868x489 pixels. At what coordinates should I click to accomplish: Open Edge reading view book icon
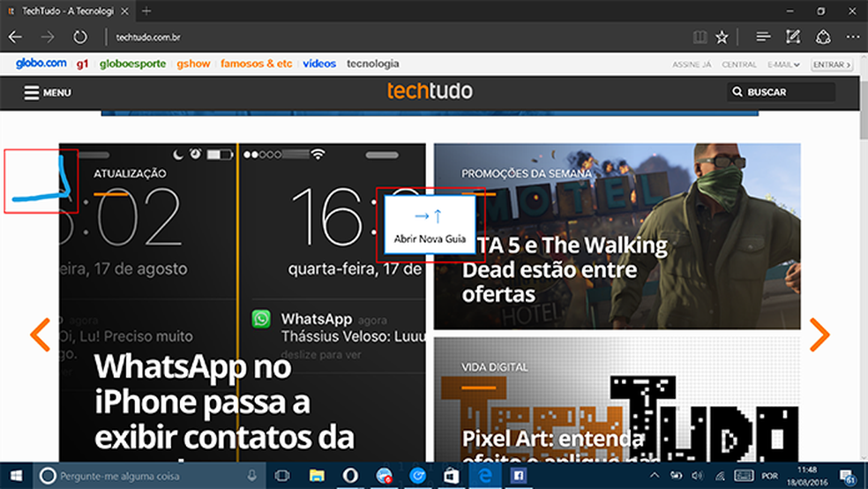pos(700,37)
